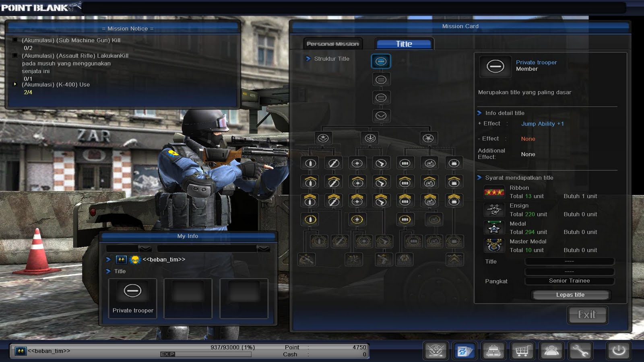Select the single-chevron radio title icon
Image resolution: width=644 pixels, height=362 pixels.
point(430,182)
